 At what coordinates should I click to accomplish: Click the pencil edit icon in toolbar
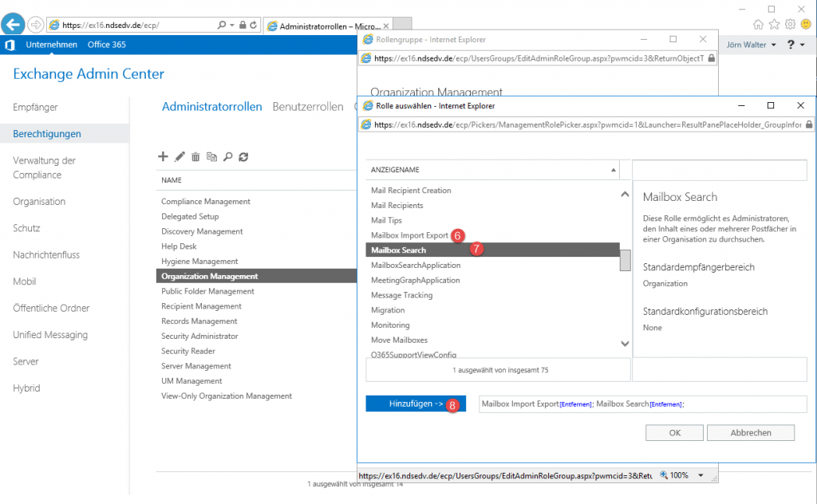(180, 157)
